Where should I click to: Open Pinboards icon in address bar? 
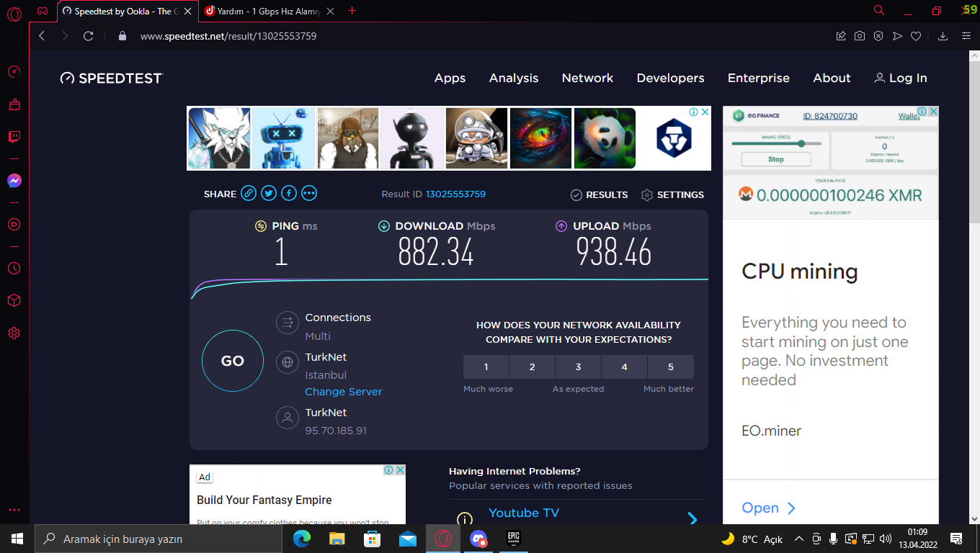(841, 36)
